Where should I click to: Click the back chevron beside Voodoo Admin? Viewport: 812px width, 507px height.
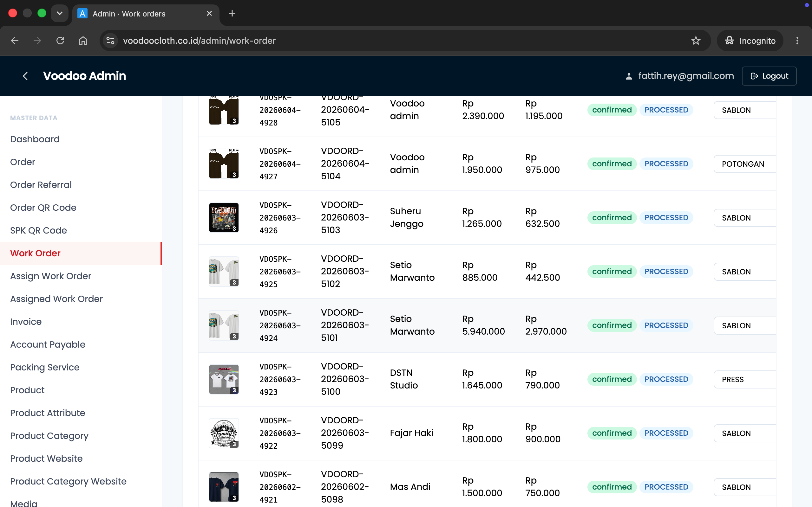tap(25, 76)
